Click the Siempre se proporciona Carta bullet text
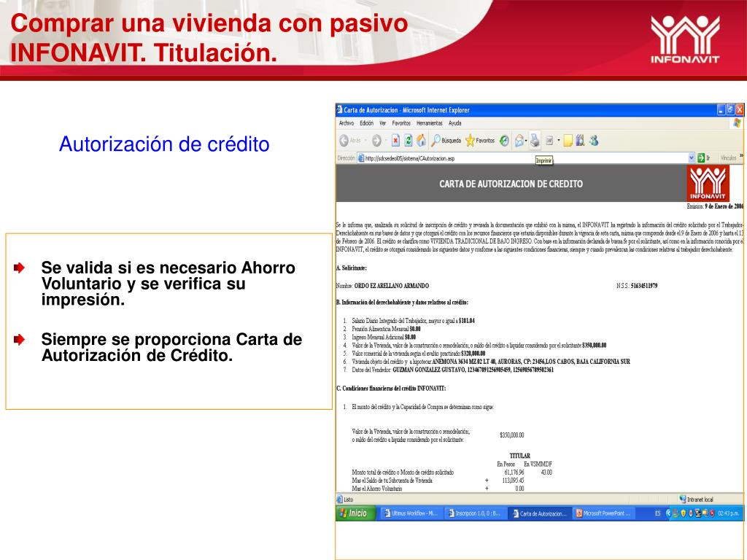The image size is (747, 560). pyautogui.click(x=171, y=347)
